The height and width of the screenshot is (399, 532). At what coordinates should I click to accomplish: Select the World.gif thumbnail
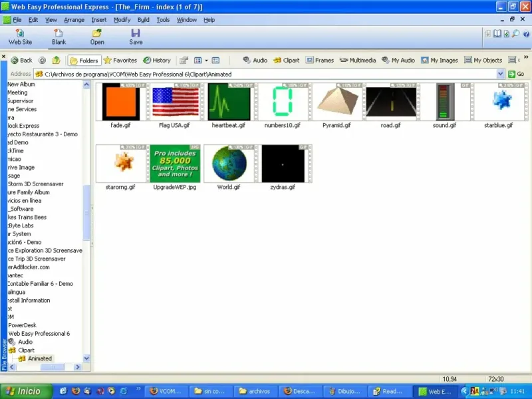click(229, 164)
